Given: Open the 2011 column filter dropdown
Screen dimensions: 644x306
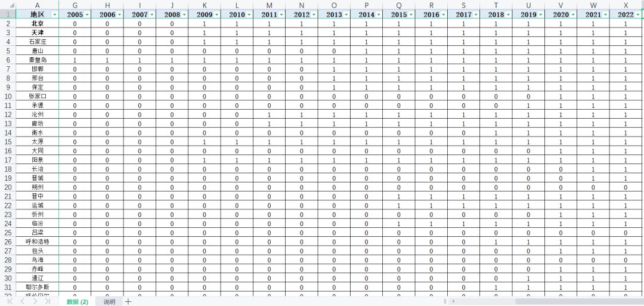Looking at the screenshot, I should click(281, 15).
